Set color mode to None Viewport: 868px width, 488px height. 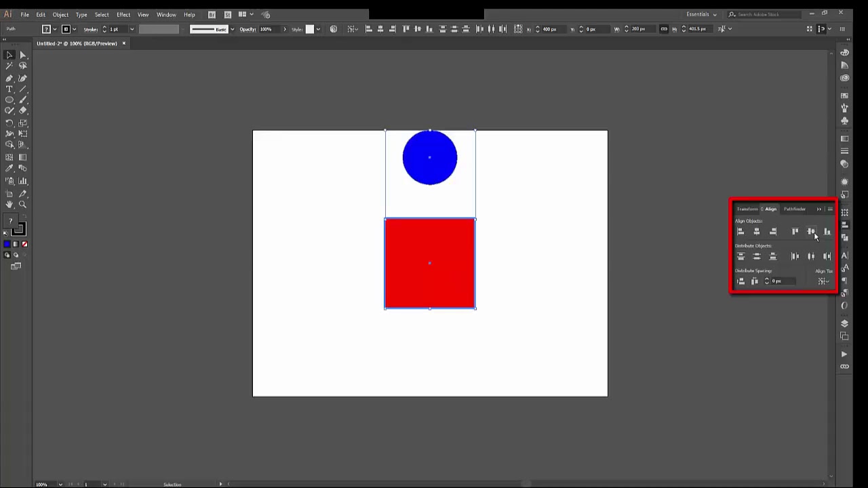(x=24, y=244)
